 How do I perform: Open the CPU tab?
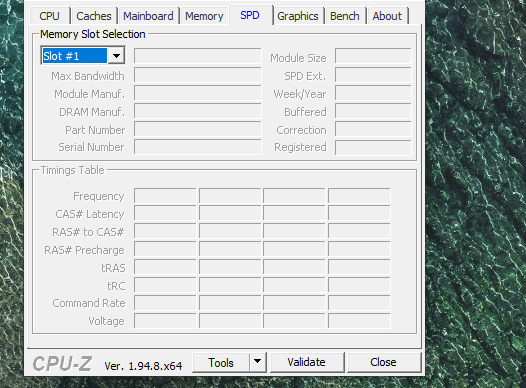pyautogui.click(x=49, y=16)
